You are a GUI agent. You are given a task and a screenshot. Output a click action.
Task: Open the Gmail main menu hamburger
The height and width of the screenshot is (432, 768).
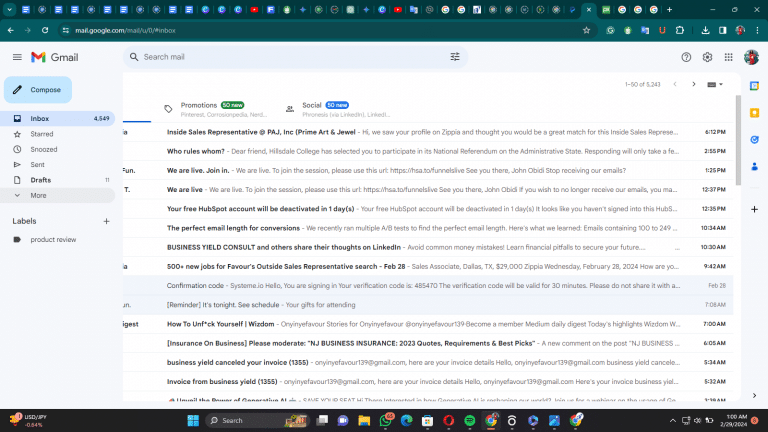tap(17, 57)
